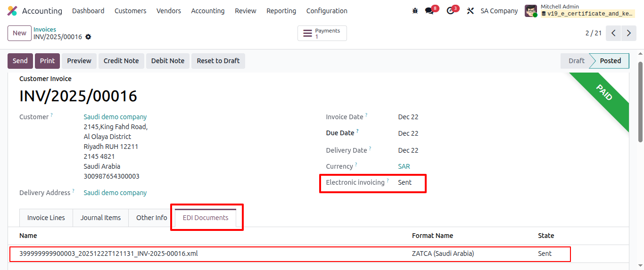644x270 pixels.
Task: Go to previous record arrow
Action: [x=613, y=33]
